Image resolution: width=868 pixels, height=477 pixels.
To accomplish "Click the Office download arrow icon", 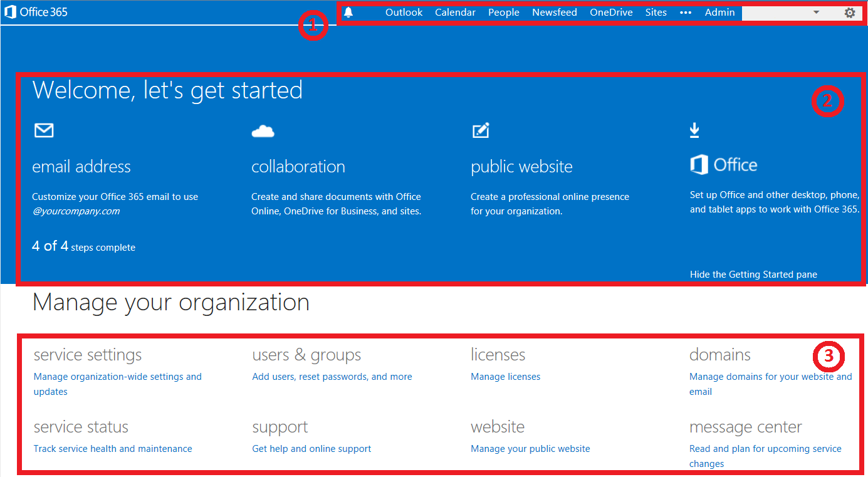I will (x=694, y=130).
